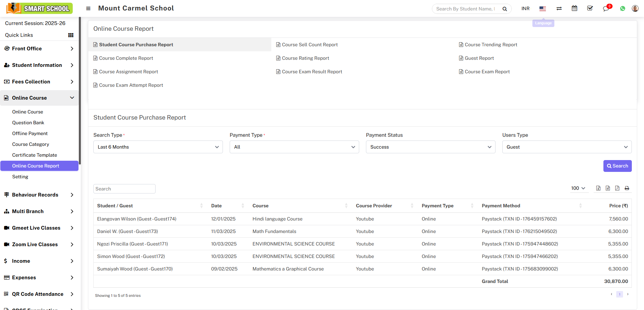644x310 pixels.
Task: Open the task checklist icon in header
Action: pyautogui.click(x=590, y=8)
